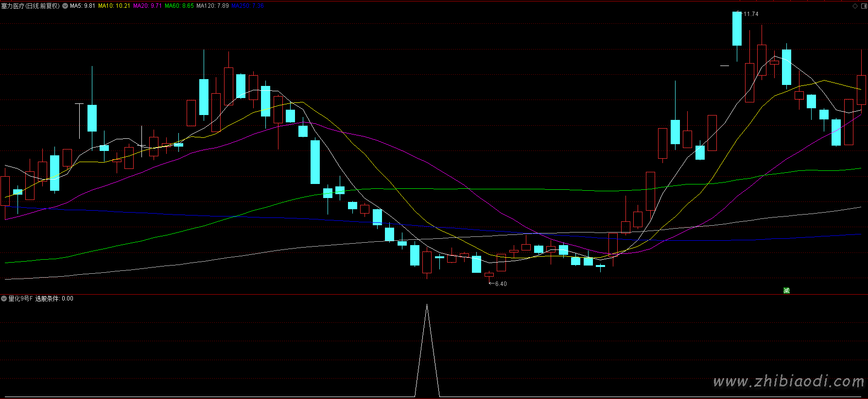Click the peak of the indicator signal spike
Screen dimensions: 868x399
[x=427, y=305]
